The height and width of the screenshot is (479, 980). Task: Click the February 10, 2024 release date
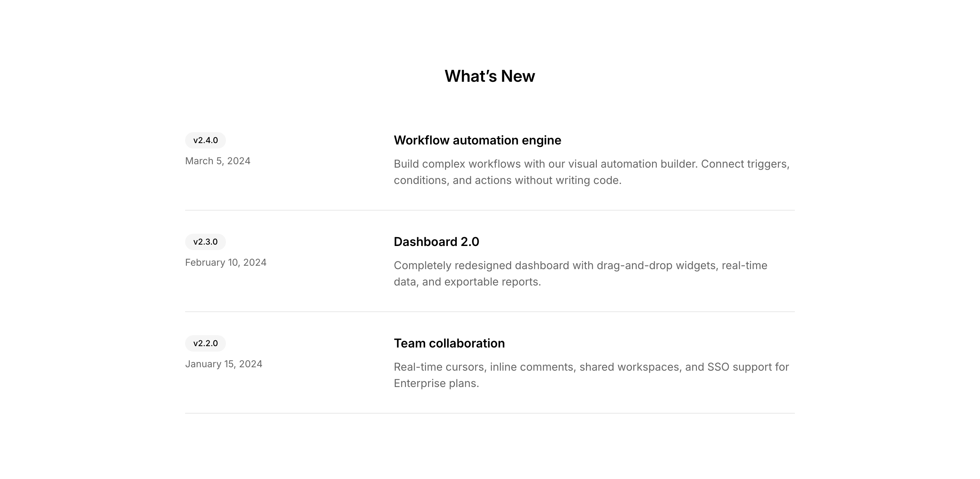coord(226,263)
